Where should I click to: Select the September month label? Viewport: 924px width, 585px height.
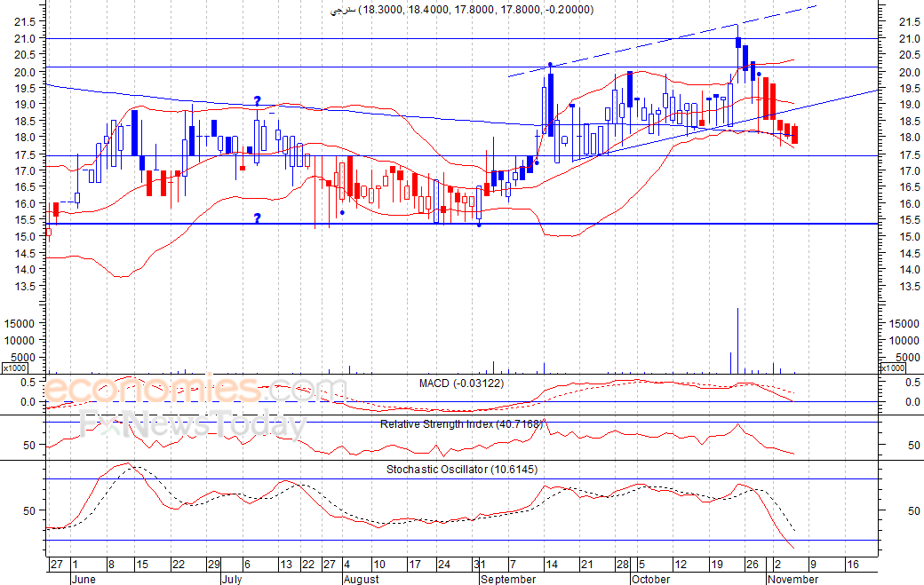[508, 579]
